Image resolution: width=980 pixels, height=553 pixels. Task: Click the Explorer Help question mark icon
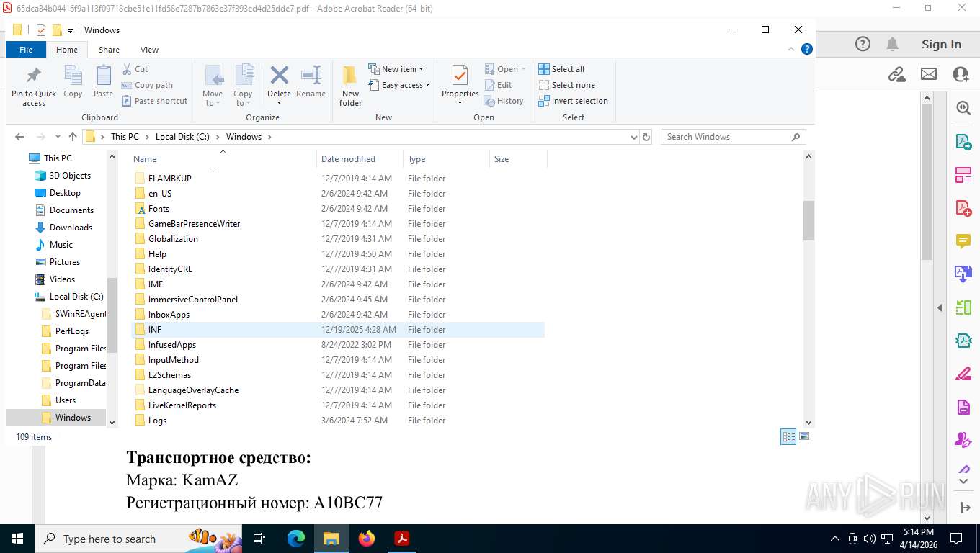pos(807,49)
